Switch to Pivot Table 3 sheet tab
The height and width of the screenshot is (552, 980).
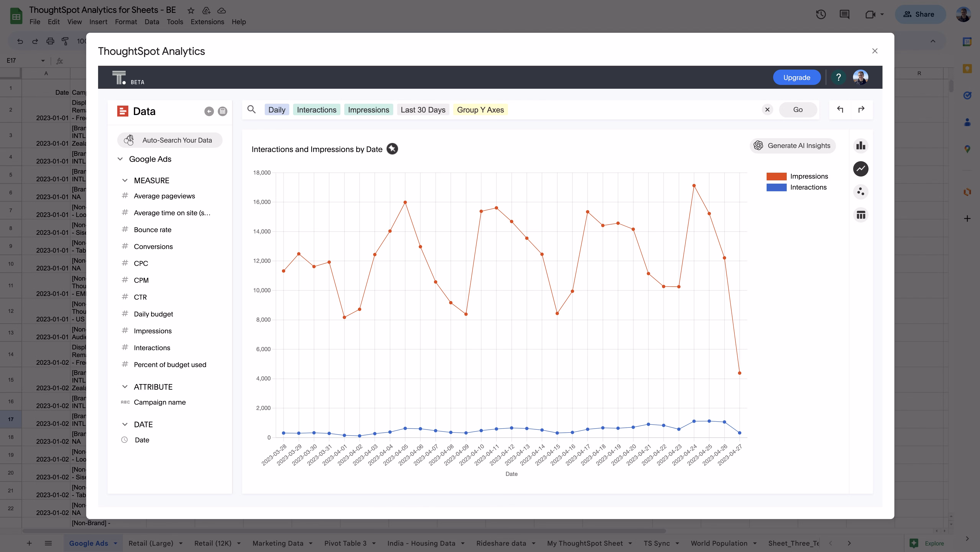click(x=345, y=543)
